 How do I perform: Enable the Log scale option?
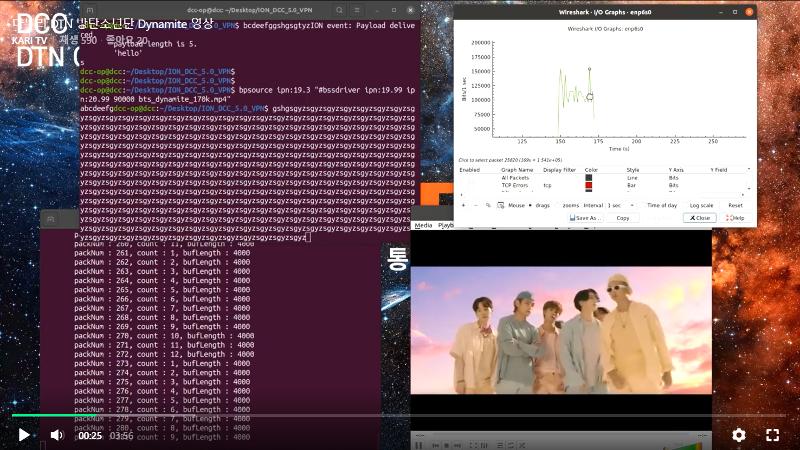point(701,205)
